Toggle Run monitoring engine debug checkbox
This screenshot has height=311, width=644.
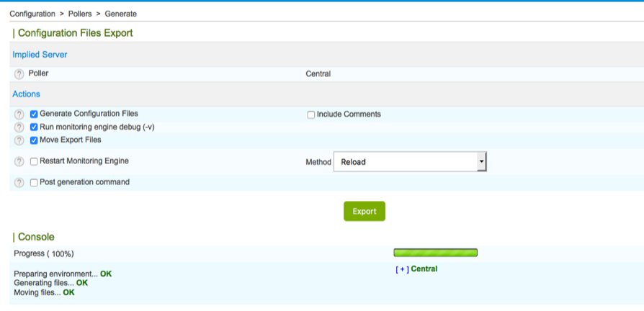pos(34,127)
